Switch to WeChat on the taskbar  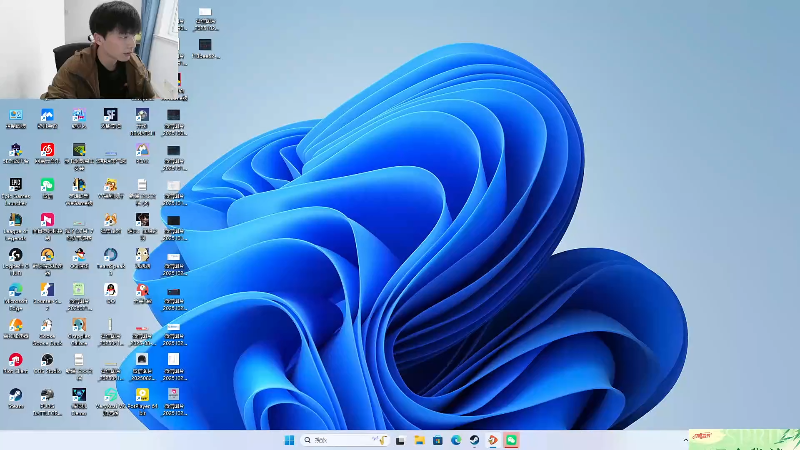tap(511, 440)
